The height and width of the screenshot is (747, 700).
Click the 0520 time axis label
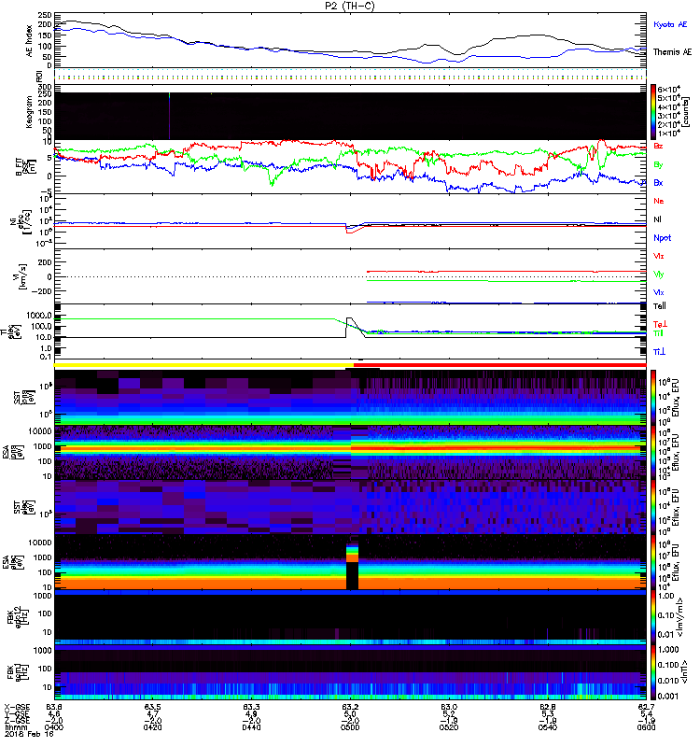pyautogui.click(x=449, y=727)
